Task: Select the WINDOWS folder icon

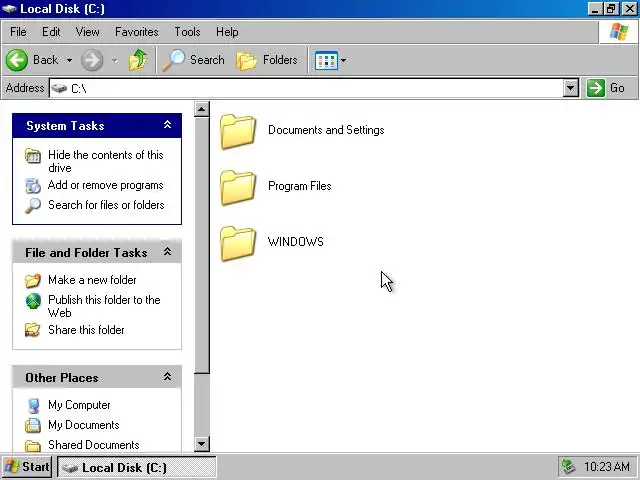Action: pyautogui.click(x=238, y=243)
